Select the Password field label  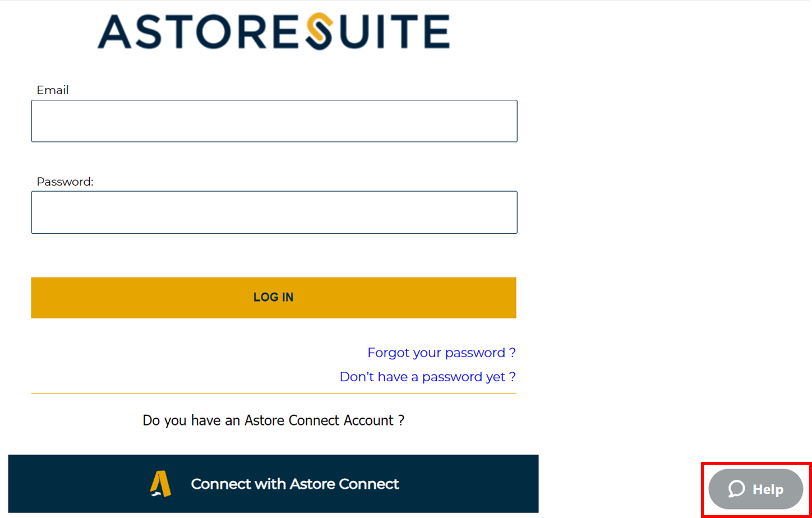[x=65, y=182]
